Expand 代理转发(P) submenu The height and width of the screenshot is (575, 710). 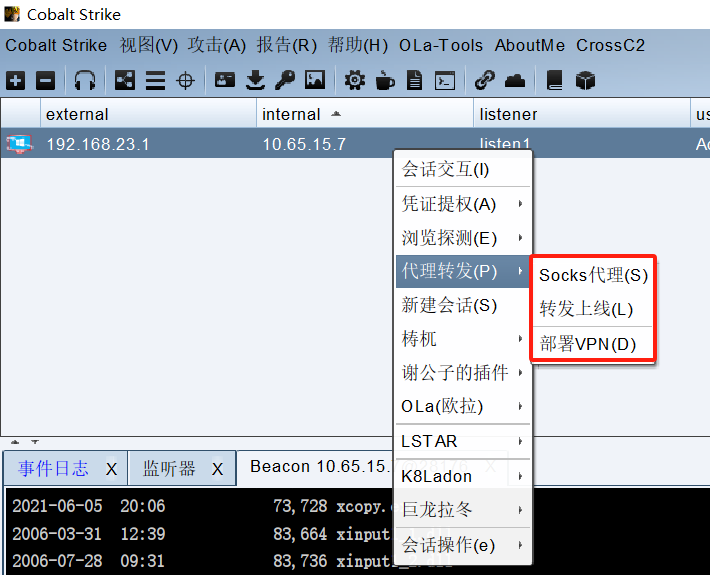pos(463,271)
